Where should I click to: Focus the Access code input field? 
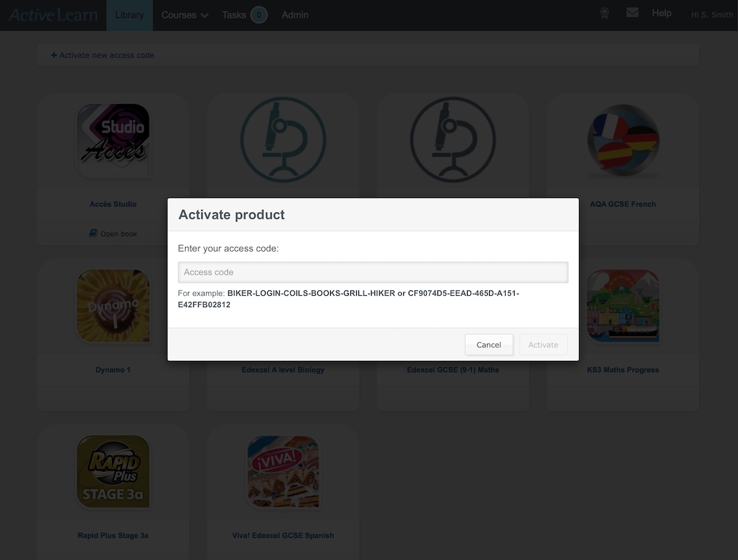click(x=373, y=272)
